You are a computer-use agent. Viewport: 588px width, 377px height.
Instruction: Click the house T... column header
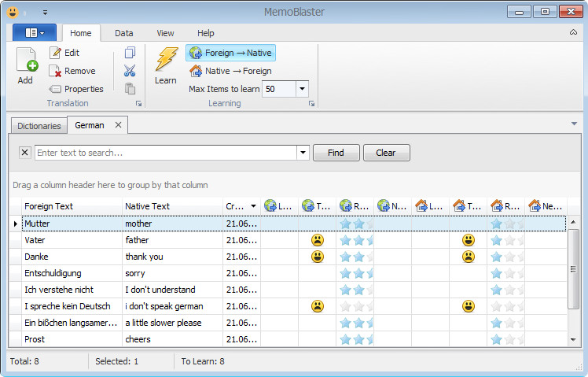[x=468, y=206]
